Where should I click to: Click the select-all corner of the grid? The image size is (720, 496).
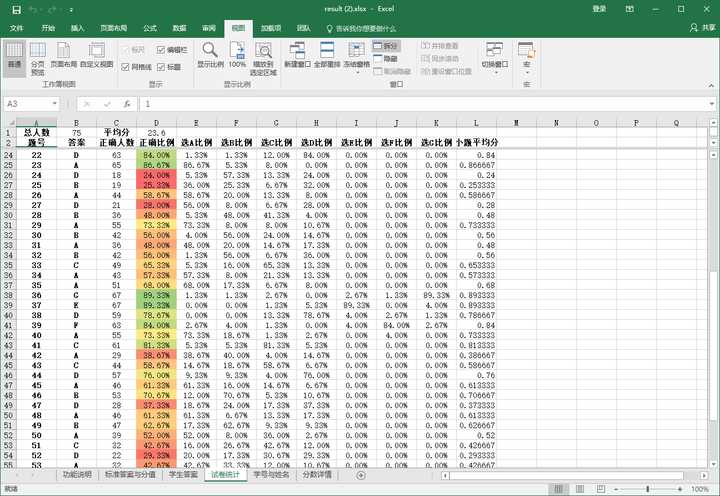[10, 123]
